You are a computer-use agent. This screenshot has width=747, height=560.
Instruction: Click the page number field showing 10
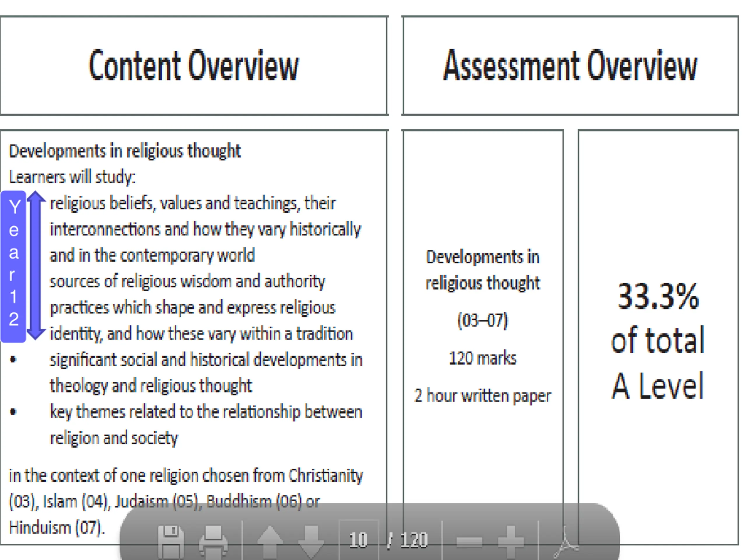[x=359, y=540]
